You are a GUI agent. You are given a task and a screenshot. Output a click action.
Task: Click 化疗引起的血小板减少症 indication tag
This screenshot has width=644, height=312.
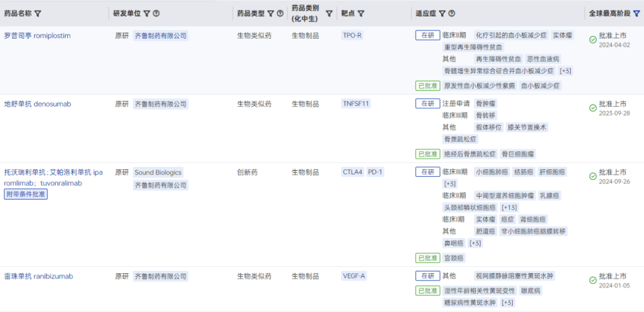512,36
